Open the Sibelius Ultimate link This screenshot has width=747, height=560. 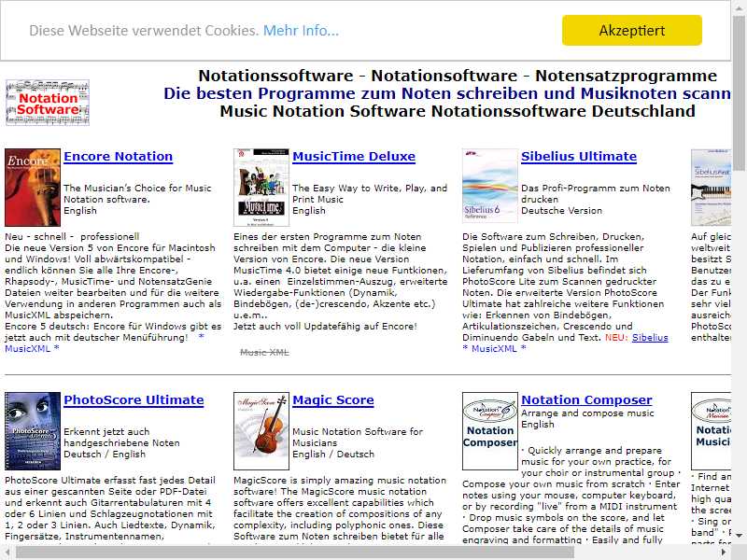click(579, 156)
